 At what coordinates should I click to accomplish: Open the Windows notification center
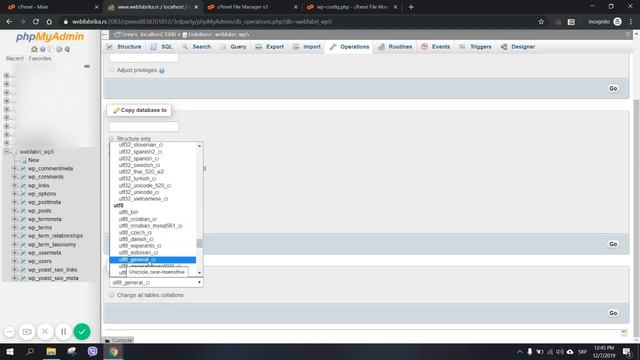627,351
